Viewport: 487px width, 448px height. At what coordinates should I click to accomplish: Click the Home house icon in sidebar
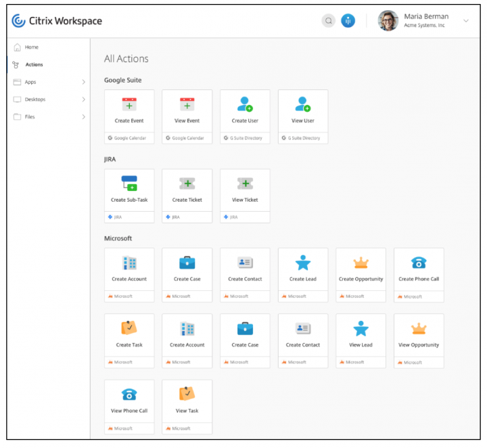tap(18, 47)
